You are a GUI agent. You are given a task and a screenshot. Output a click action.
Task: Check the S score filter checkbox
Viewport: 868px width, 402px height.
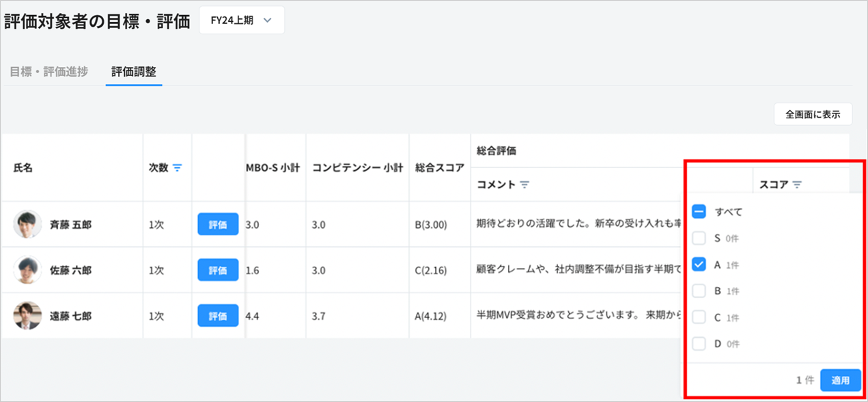click(x=699, y=239)
